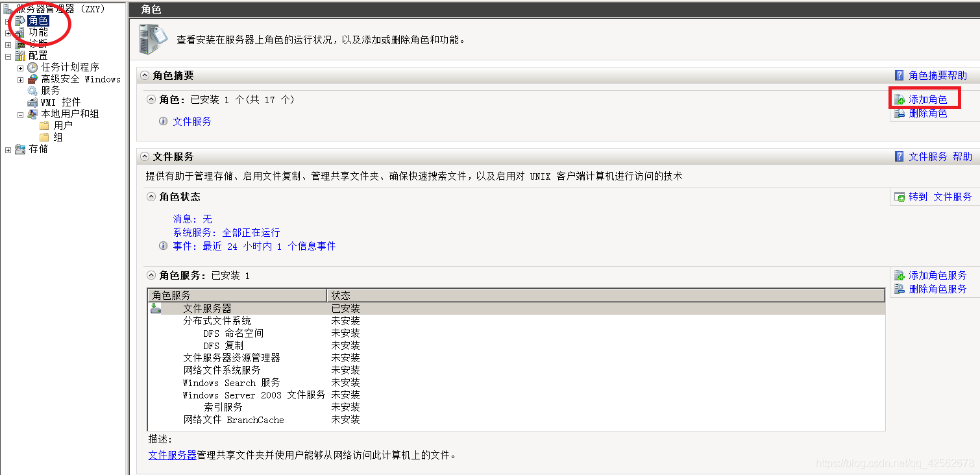The image size is (980, 475).
Task: Open the 文件服务器 description link
Action: coord(172,455)
